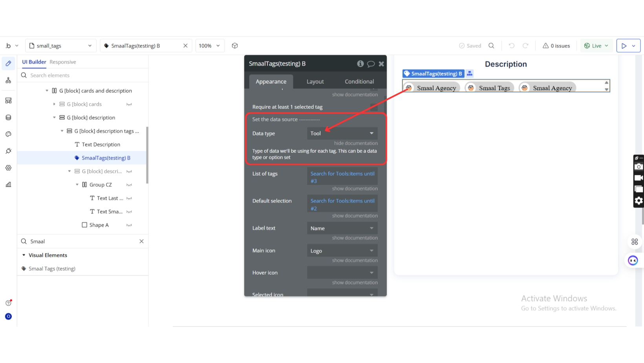
Task: Open the Workflow icon in left sidebar
Action: coord(8,81)
